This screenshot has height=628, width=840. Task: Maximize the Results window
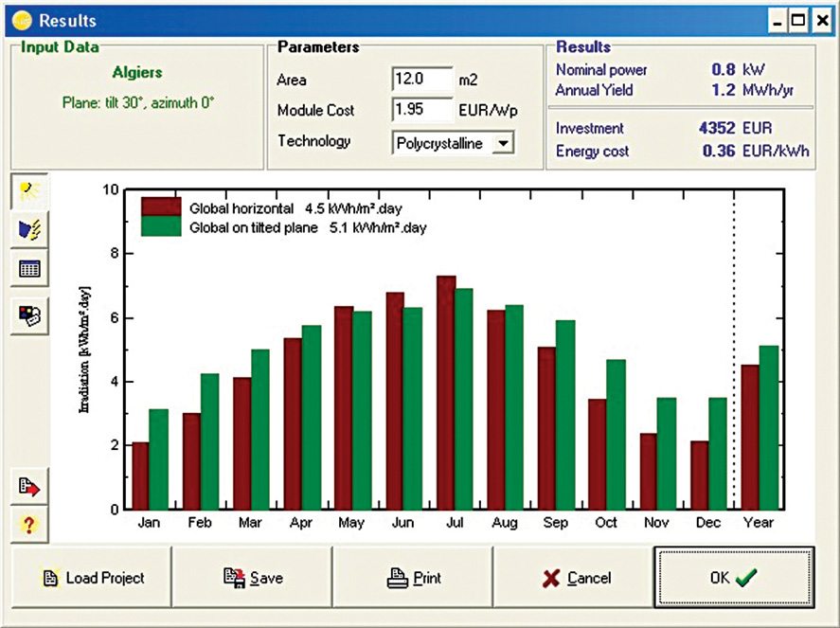799,20
